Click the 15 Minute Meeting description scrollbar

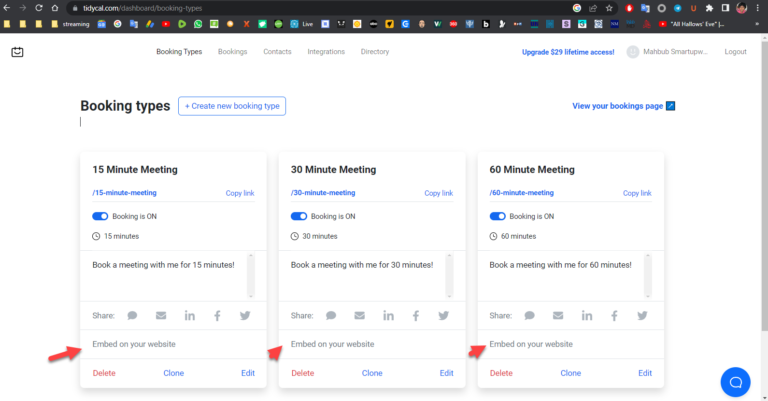click(x=251, y=276)
